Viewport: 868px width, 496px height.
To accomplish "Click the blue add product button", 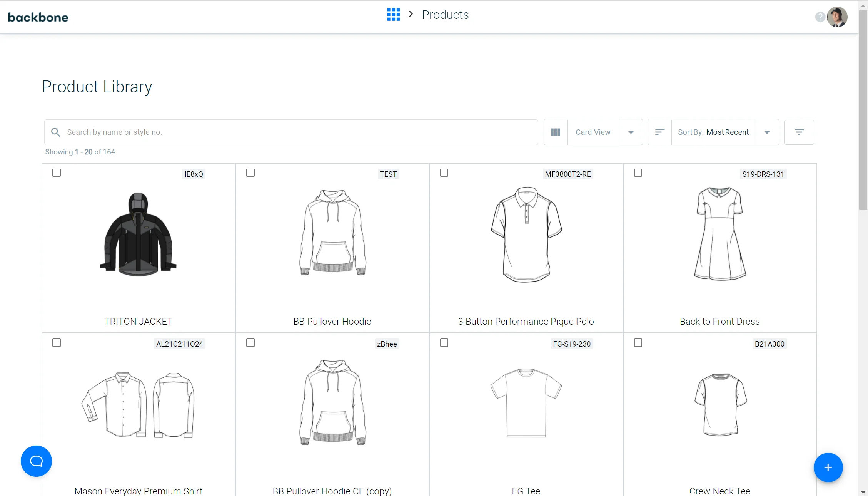I will point(828,468).
